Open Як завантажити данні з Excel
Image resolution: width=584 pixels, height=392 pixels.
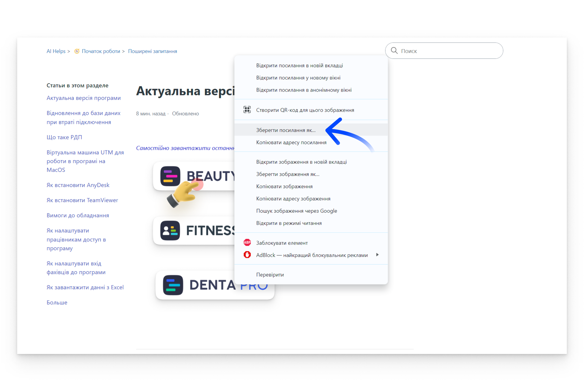85,287
